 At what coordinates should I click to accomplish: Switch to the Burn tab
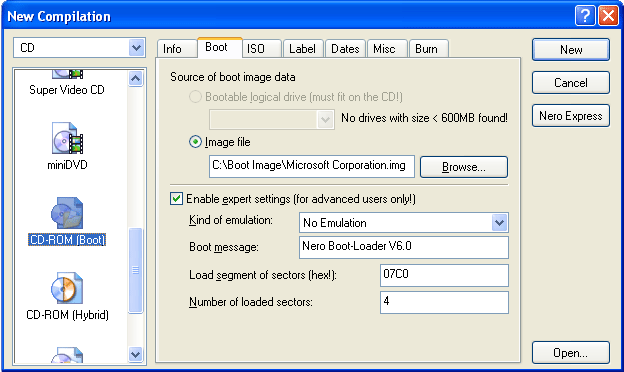click(429, 49)
